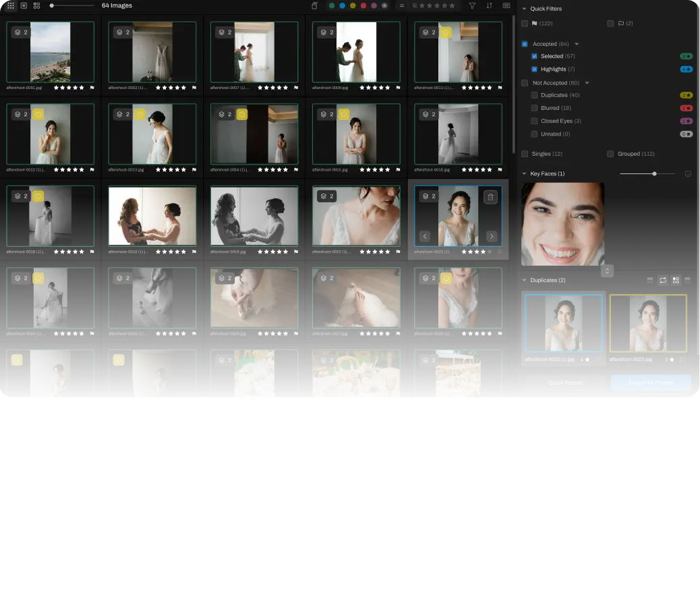Viewport: 700px width, 607px height.
Task: Open the sort order icon
Action: point(490,5)
